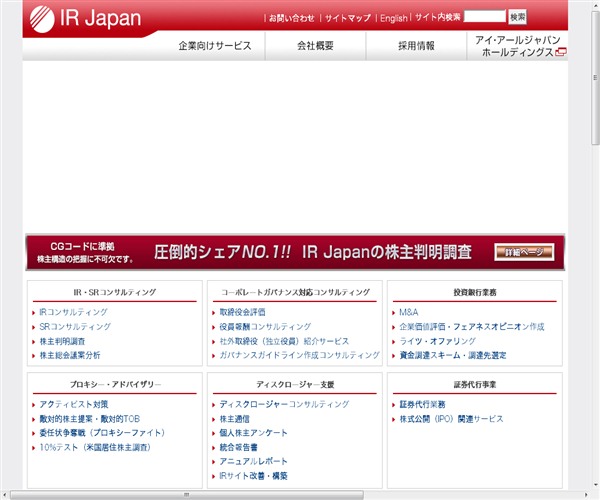Open the 採用情報 menu
This screenshot has height=500, width=600.
point(416,46)
